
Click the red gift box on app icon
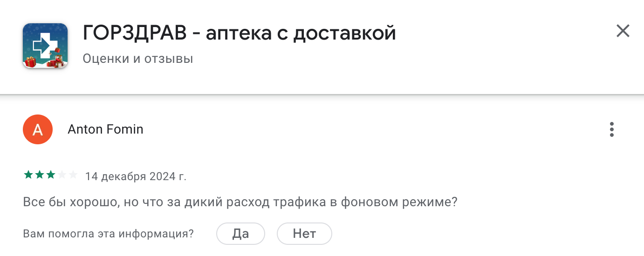pos(31,61)
